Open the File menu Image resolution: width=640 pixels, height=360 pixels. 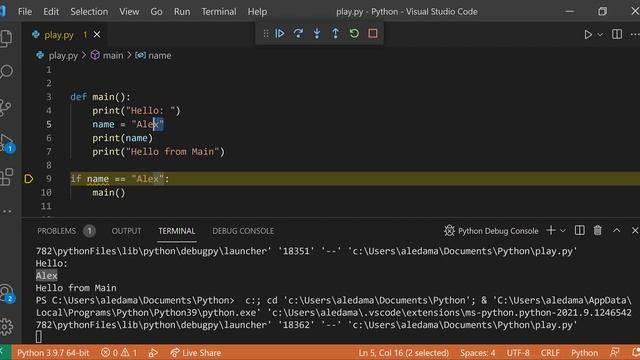25,11
